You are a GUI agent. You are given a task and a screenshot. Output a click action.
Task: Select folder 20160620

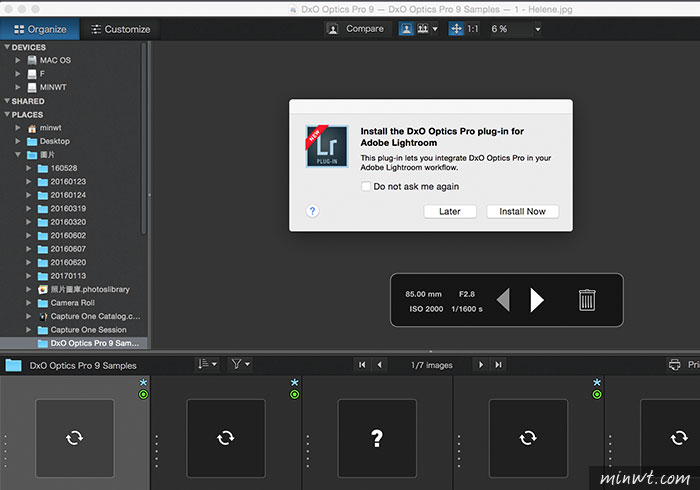(68, 262)
